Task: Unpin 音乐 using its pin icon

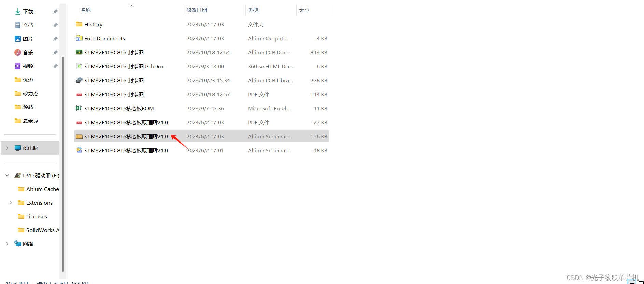Action: 55,53
